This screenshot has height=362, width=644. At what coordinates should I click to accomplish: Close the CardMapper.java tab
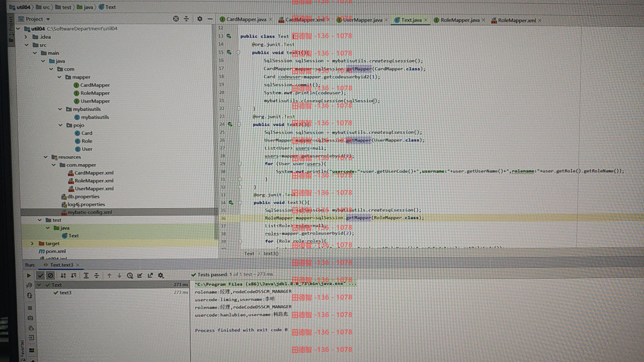(271, 19)
